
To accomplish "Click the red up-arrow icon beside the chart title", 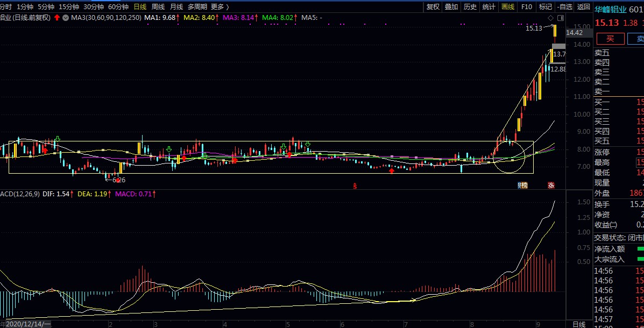I will [x=57, y=18].
